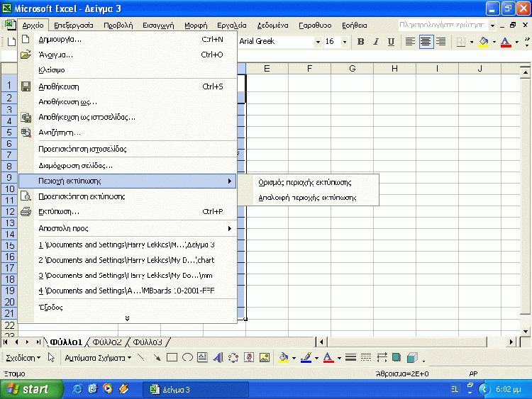Image resolution: width=532 pixels, height=399 pixels.
Task: Open the Δεδομένα menu
Action: pyautogui.click(x=273, y=25)
